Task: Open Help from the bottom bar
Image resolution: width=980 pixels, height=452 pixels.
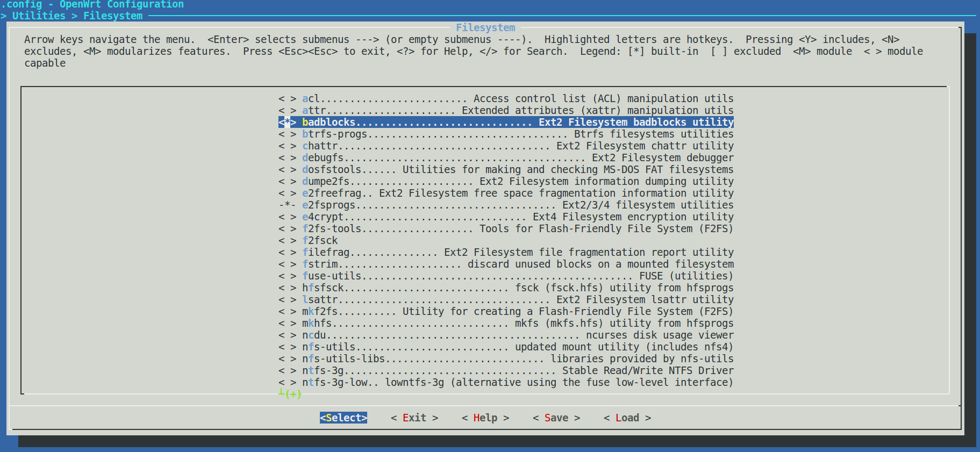Action: pos(485,418)
